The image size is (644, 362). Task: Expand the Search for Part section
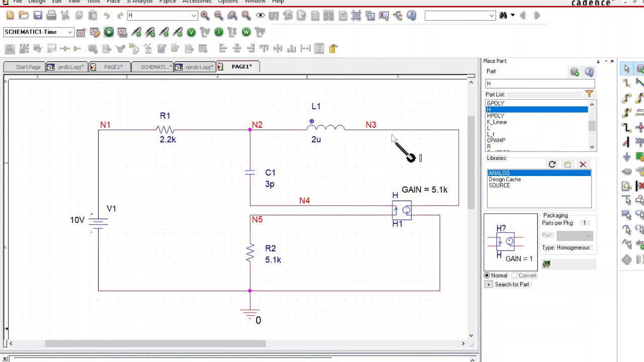pyautogui.click(x=488, y=285)
